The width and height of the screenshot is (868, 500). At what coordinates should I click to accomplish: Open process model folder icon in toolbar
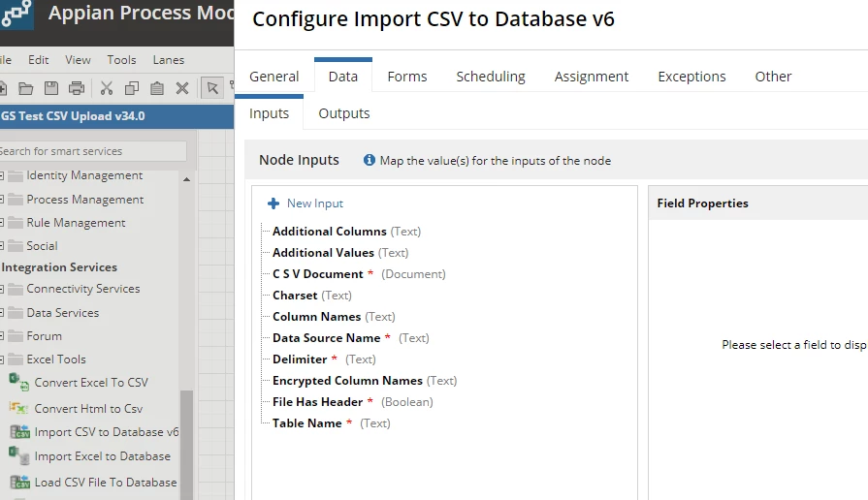coord(25,88)
